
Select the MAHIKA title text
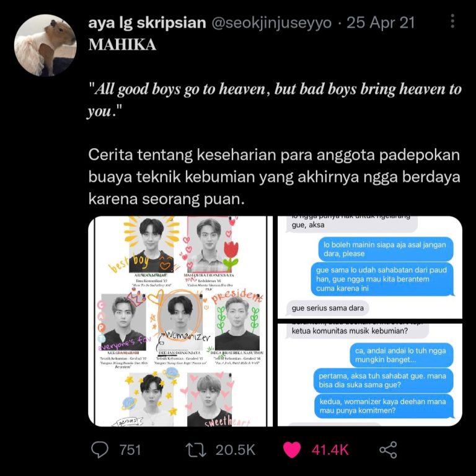(122, 45)
